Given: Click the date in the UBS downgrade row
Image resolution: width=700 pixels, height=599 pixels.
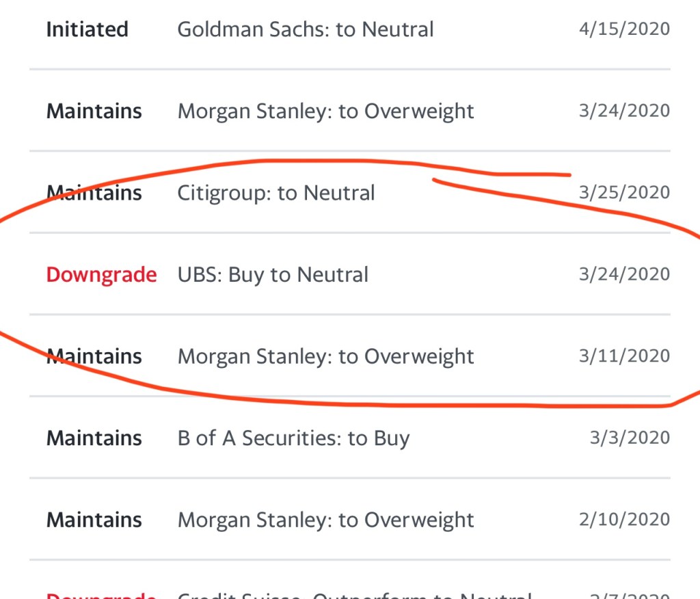Looking at the screenshot, I should coord(623,275).
